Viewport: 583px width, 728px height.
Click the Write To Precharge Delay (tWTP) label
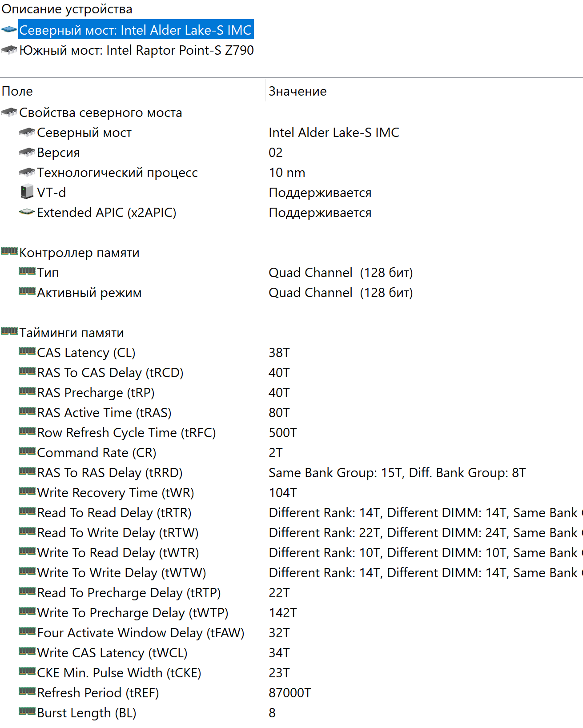tap(133, 613)
